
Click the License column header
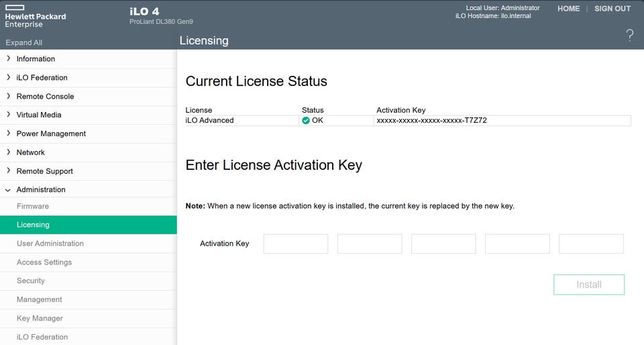[199, 110]
